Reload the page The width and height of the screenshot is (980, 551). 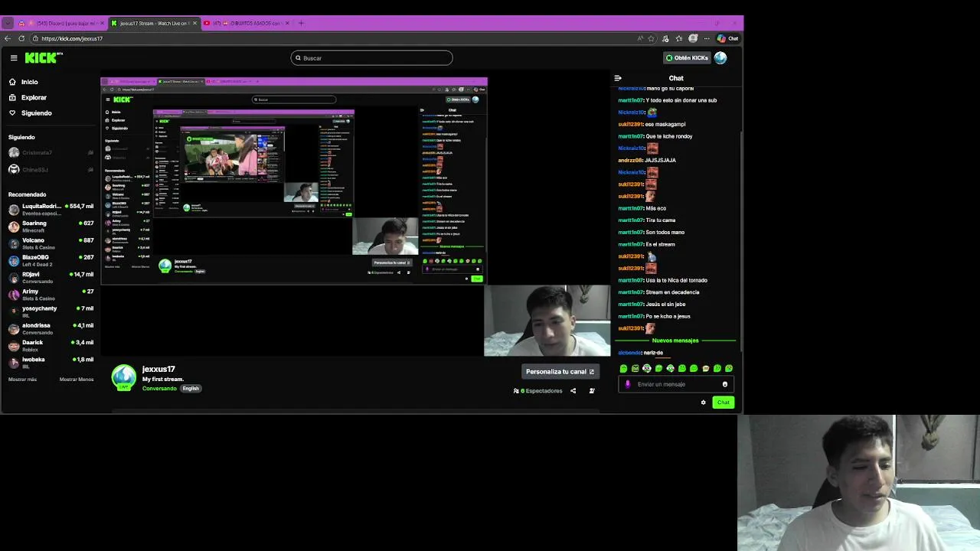point(21,38)
